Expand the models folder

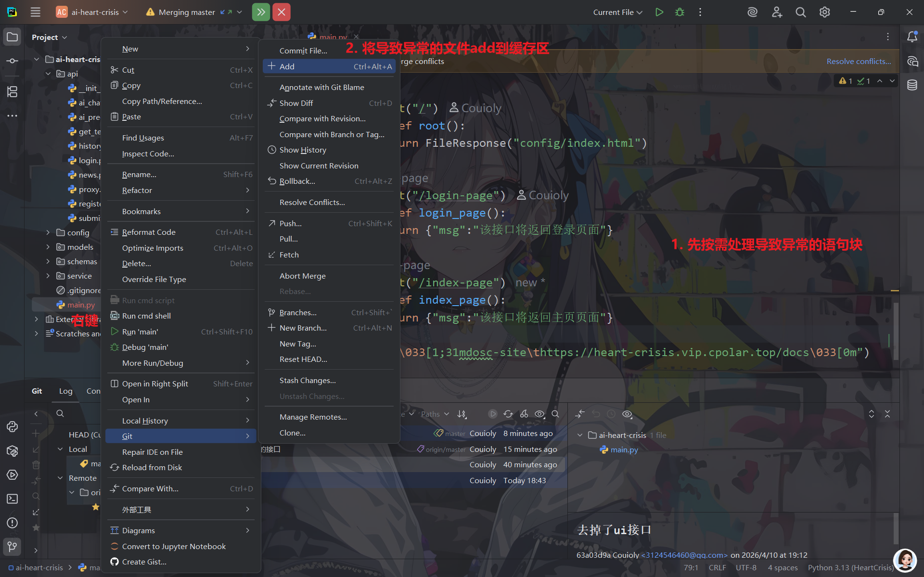[48, 247]
